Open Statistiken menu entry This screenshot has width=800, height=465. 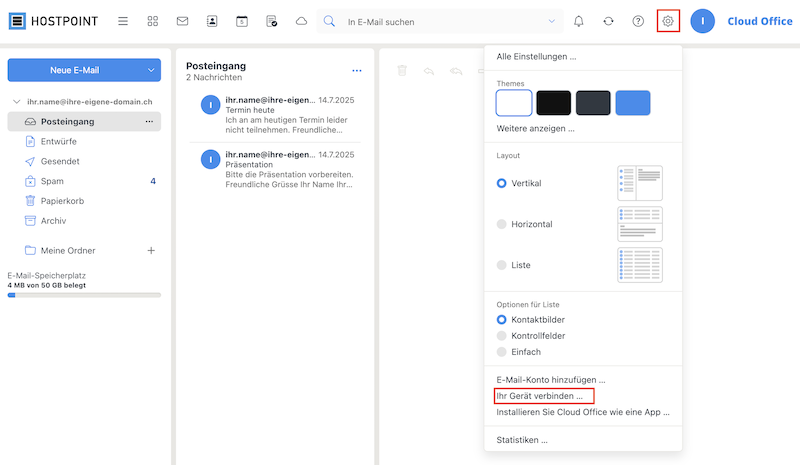point(522,440)
